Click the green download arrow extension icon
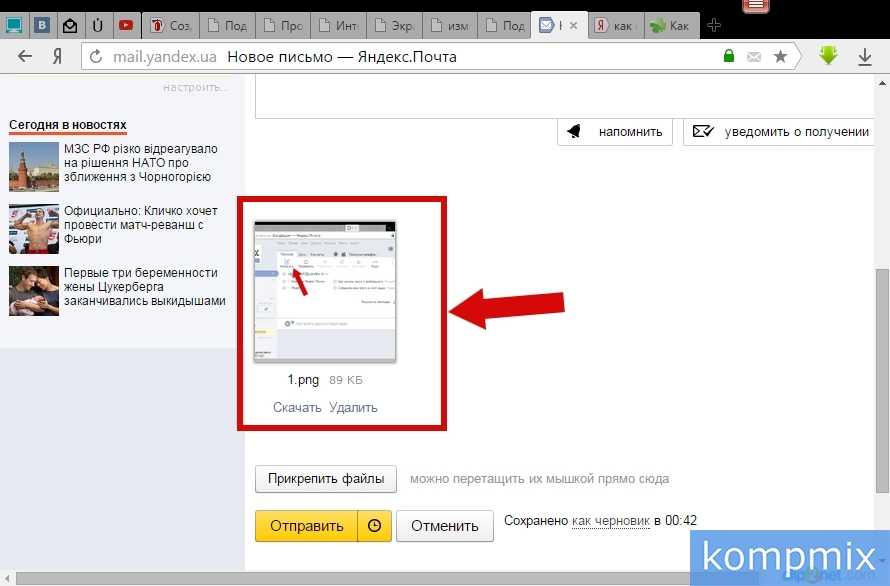 click(829, 55)
